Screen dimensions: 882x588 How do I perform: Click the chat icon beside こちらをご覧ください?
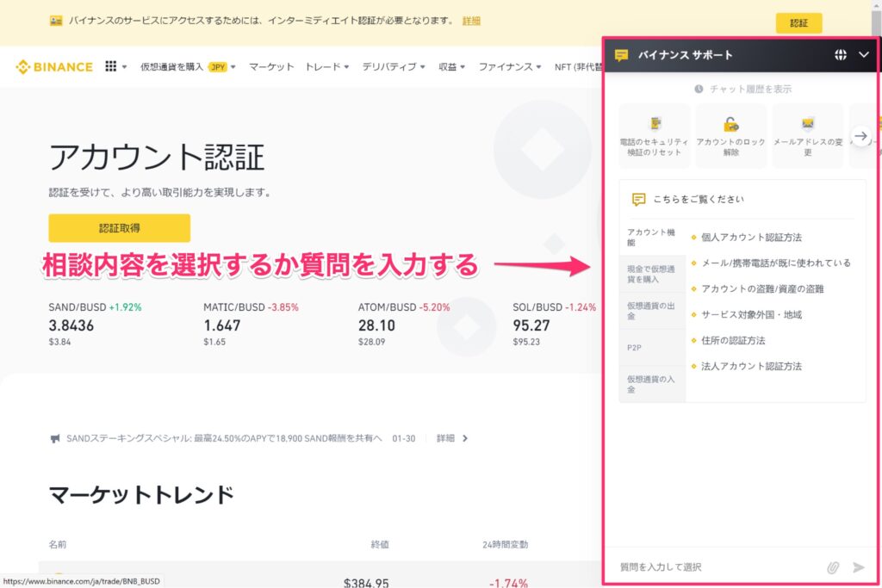[x=638, y=199]
